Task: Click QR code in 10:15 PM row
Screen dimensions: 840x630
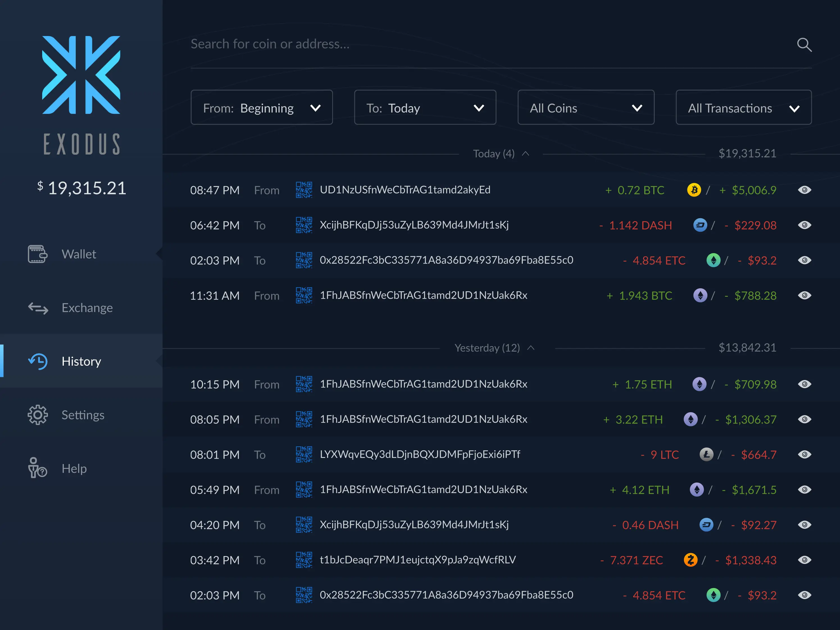Action: tap(304, 384)
